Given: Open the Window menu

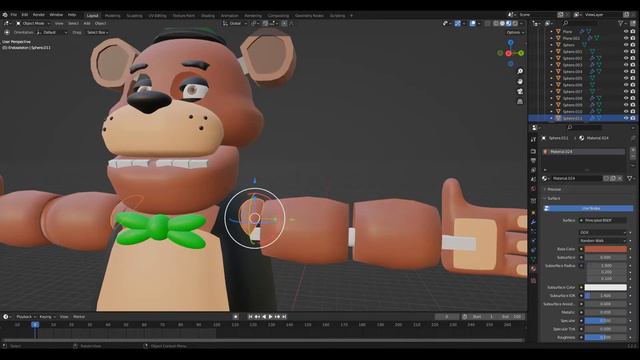Looking at the screenshot, I should coord(56,15).
